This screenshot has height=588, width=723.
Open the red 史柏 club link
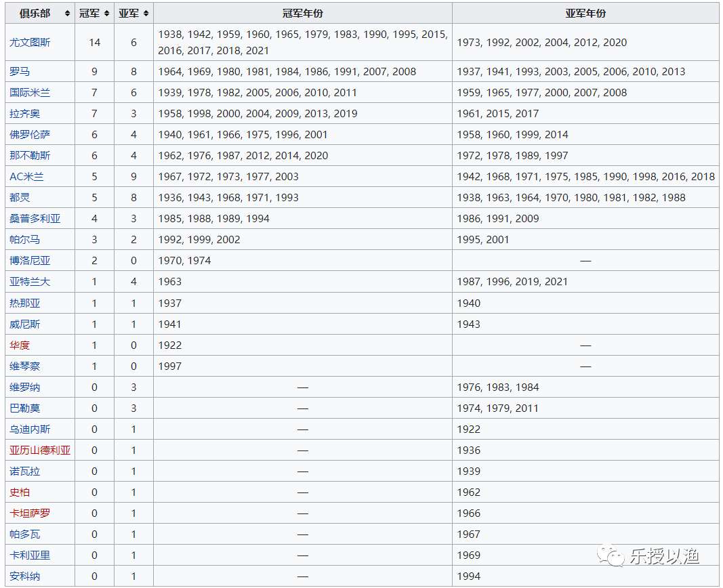[x=20, y=492]
